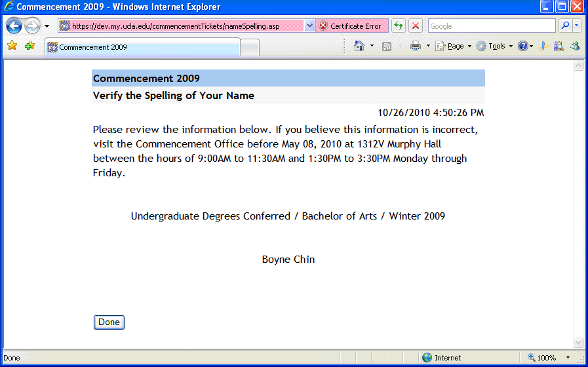588x367 pixels.
Task: Open the zoom level dropdown arrow
Action: pos(568,358)
